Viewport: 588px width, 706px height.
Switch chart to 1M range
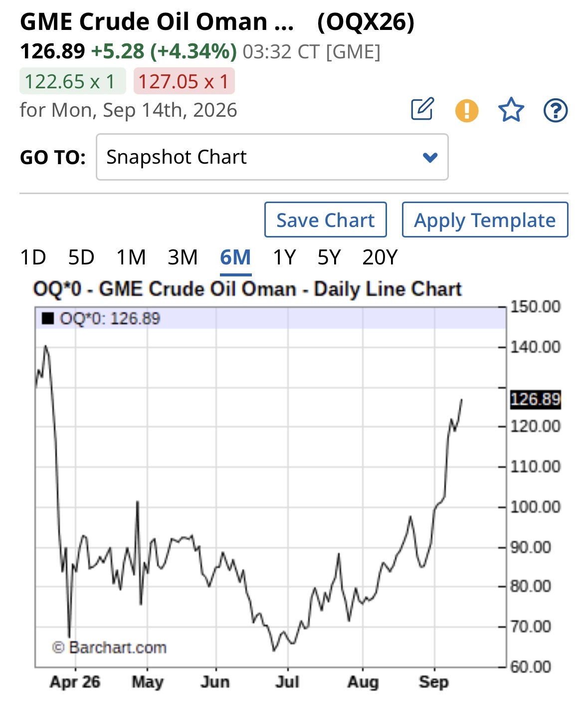[x=131, y=257]
